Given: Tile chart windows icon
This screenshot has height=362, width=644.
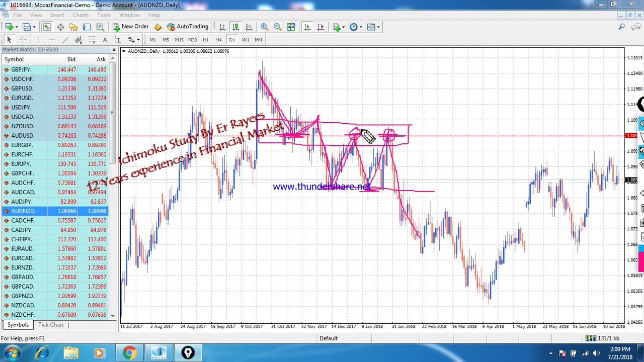Looking at the screenshot, I should (291, 27).
